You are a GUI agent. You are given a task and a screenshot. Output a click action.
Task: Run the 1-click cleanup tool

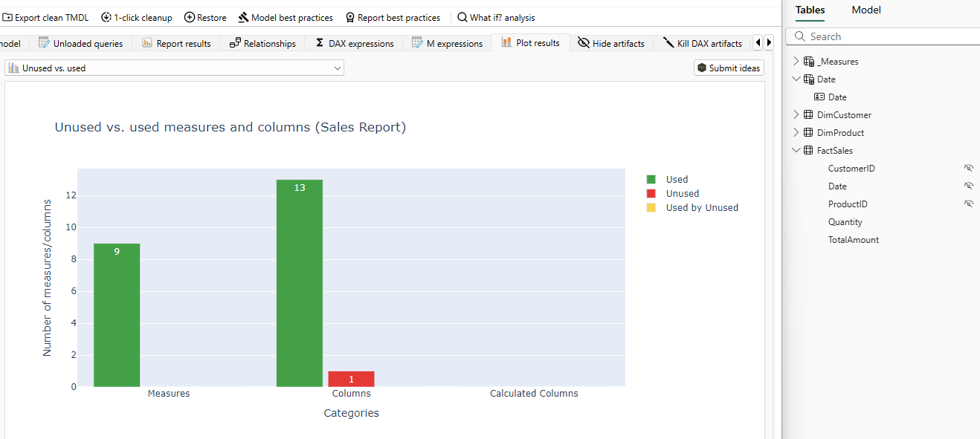point(137,16)
